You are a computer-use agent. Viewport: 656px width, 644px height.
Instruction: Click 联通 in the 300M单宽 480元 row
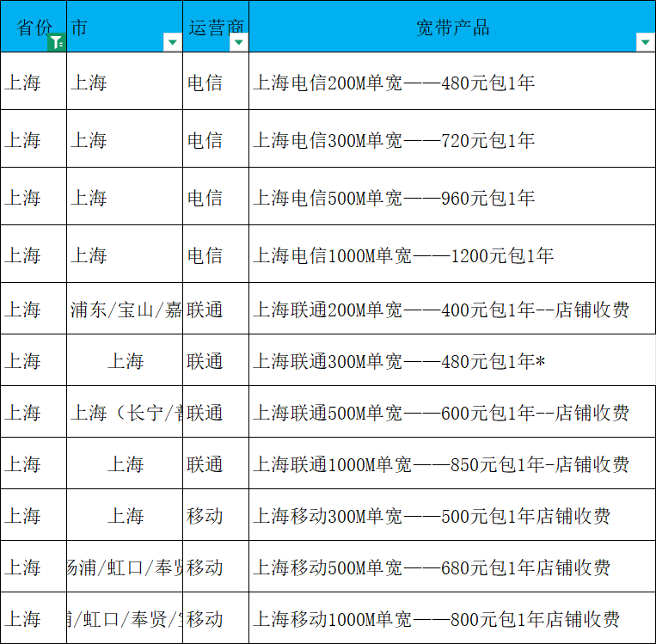click(x=205, y=361)
